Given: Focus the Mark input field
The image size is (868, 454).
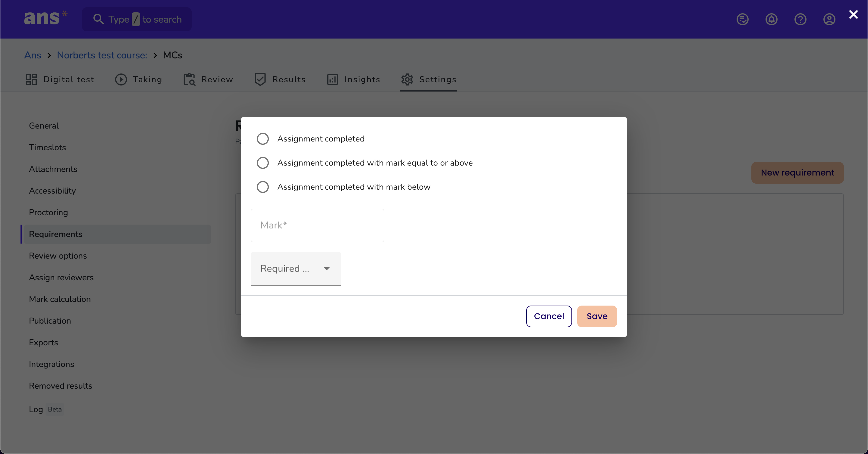Looking at the screenshot, I should (x=317, y=225).
